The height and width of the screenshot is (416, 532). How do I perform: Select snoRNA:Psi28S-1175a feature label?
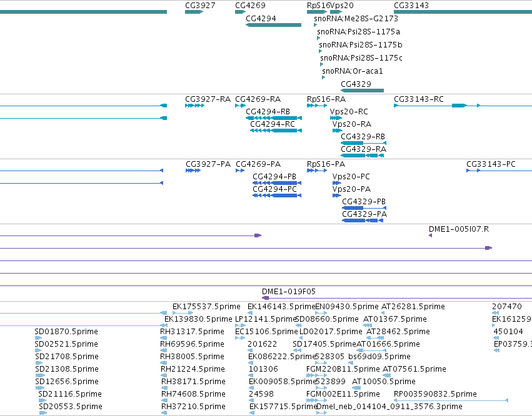[358, 32]
